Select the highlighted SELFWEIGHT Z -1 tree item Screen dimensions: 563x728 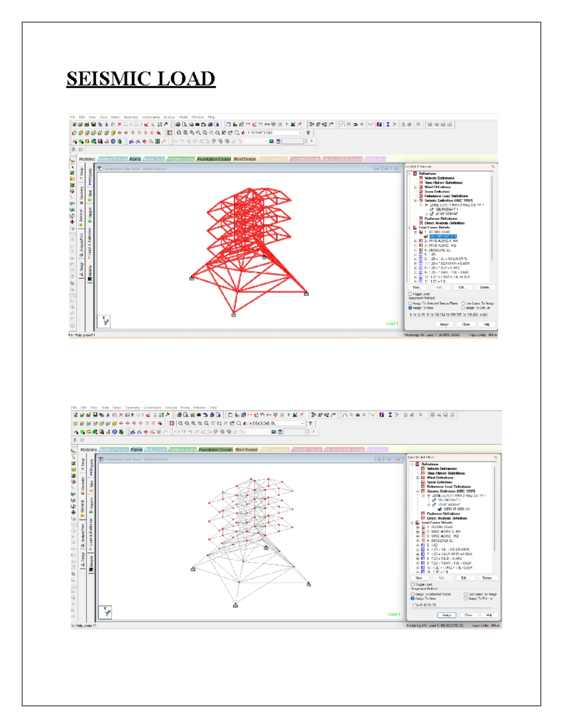443,237
